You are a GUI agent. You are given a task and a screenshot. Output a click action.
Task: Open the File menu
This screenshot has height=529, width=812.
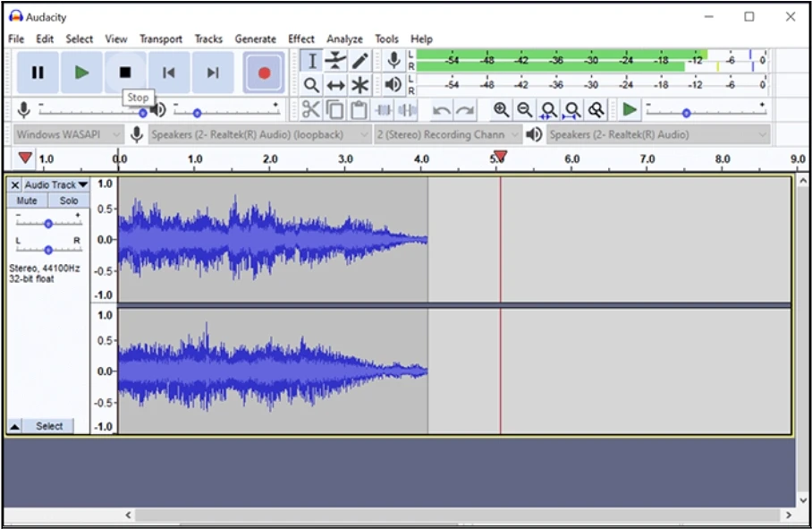(16, 38)
